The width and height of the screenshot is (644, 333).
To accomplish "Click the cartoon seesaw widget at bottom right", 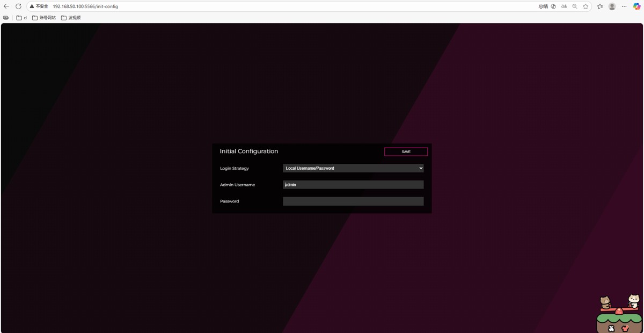I will click(619, 313).
